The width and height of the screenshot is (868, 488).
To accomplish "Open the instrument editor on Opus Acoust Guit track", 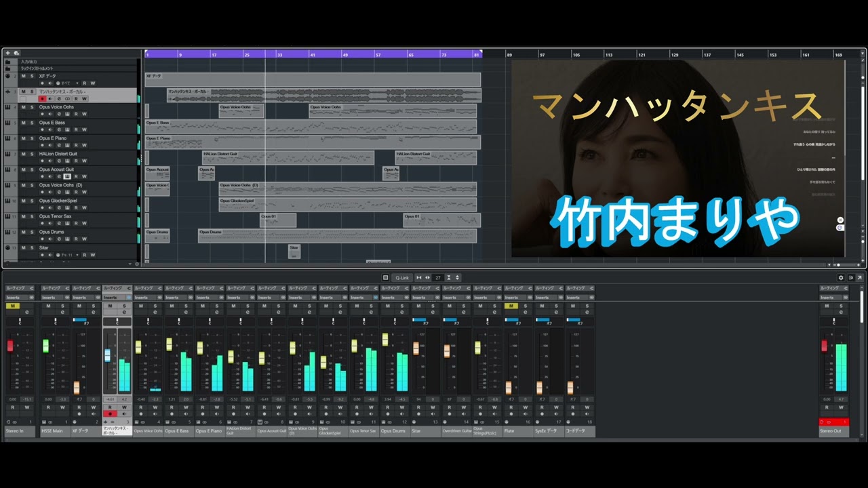I will tap(67, 177).
